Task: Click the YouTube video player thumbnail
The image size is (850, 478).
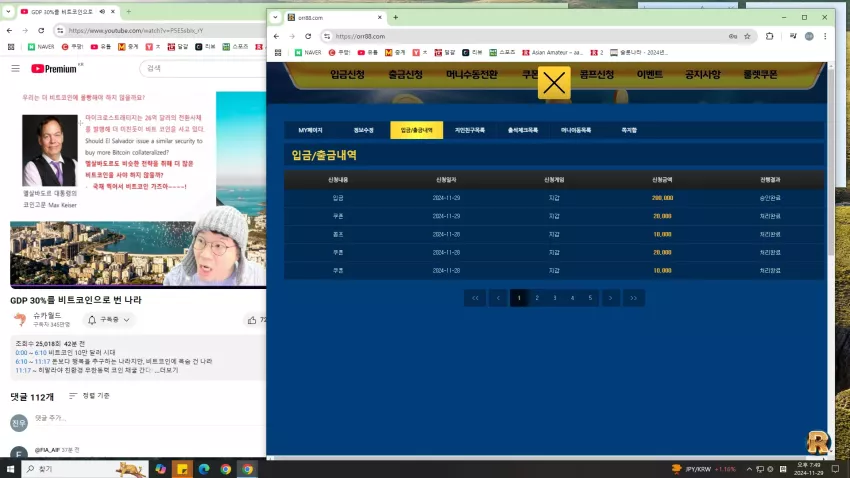Action: click(138, 188)
